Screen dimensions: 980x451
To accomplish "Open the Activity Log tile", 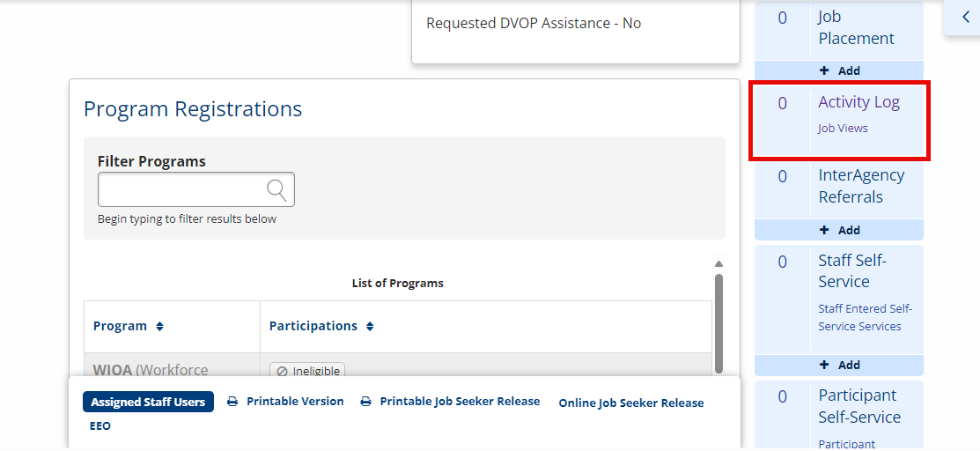I will 839,119.
